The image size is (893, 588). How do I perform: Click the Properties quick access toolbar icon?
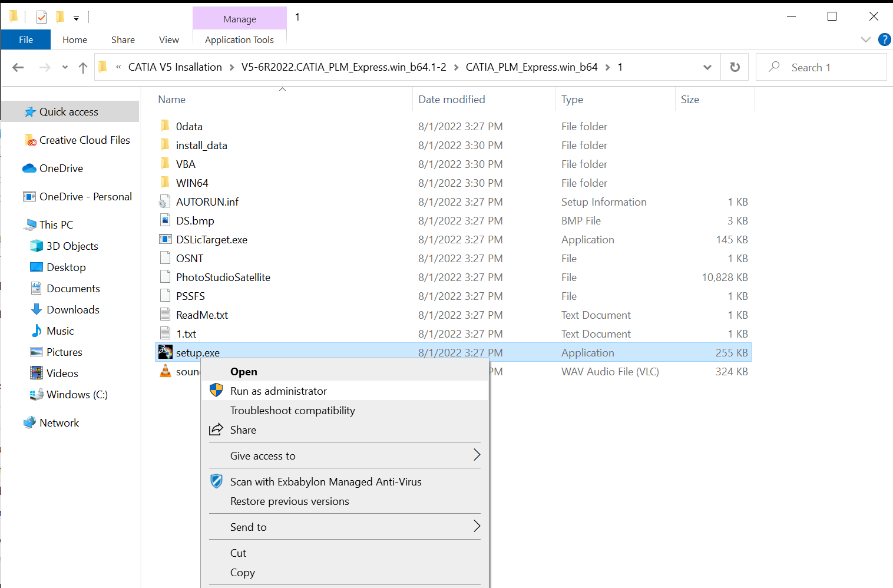coord(41,17)
